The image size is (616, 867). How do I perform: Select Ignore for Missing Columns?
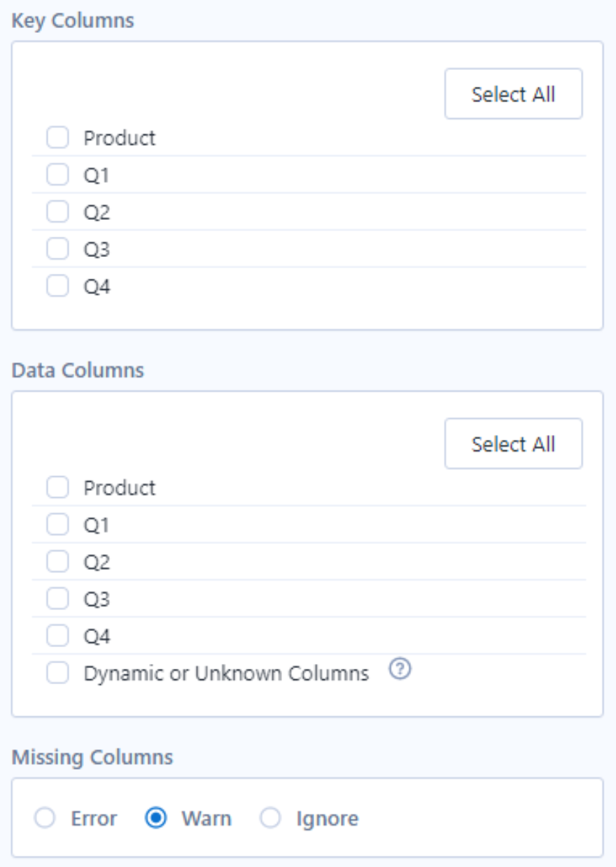tap(270, 818)
